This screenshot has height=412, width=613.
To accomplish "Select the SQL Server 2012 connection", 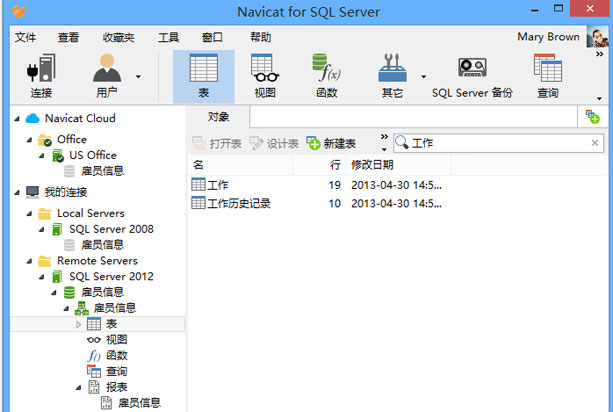I will (111, 276).
